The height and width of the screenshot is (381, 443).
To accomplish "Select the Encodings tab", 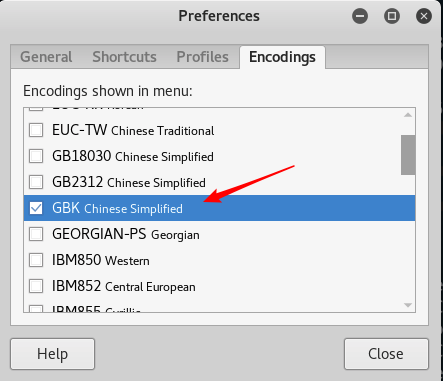I will click(282, 57).
